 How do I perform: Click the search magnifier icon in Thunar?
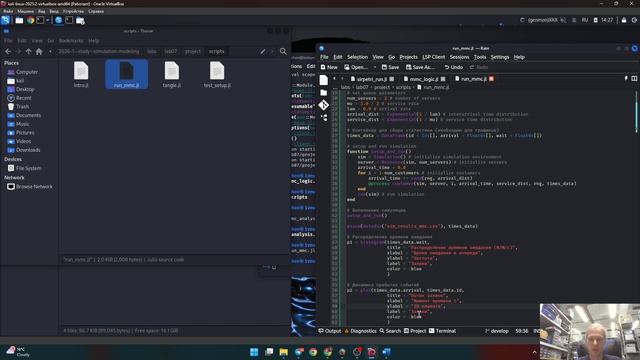pos(283,51)
